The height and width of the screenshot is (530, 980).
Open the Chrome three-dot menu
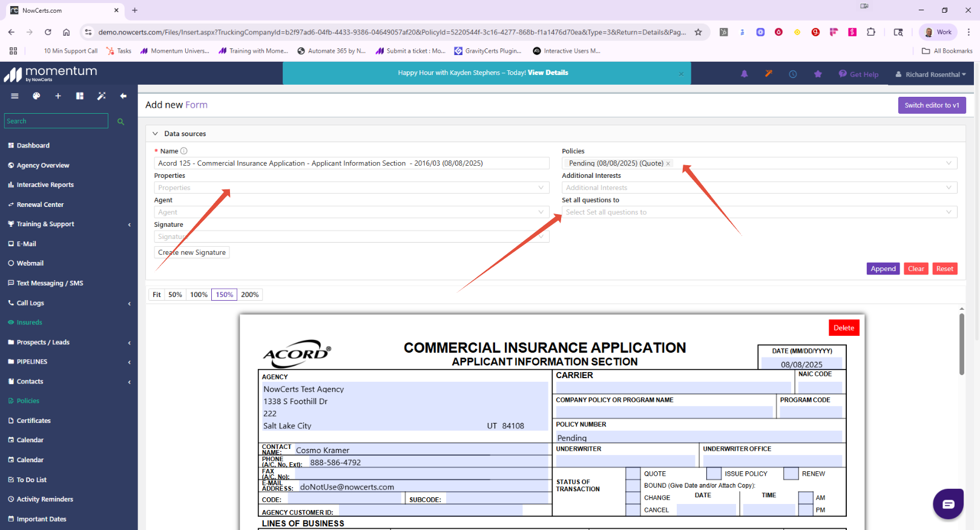point(968,32)
